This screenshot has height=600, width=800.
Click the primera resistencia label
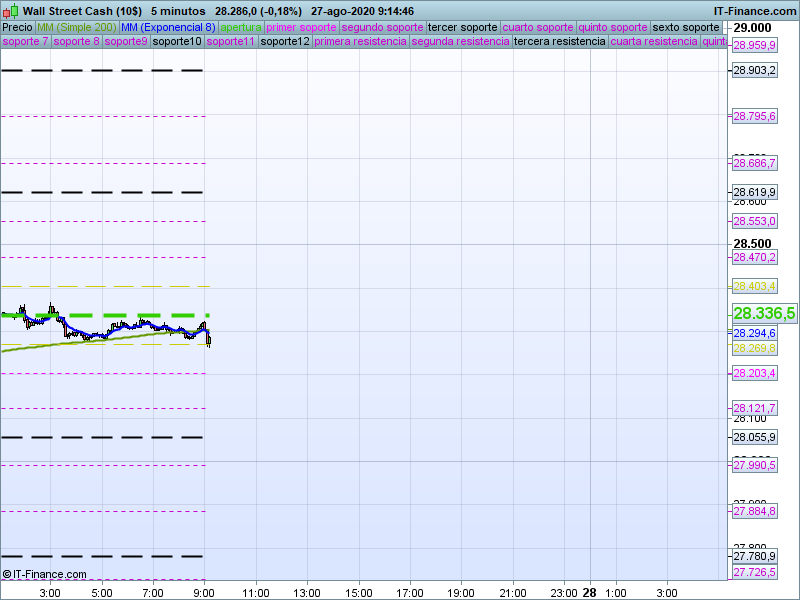point(360,42)
